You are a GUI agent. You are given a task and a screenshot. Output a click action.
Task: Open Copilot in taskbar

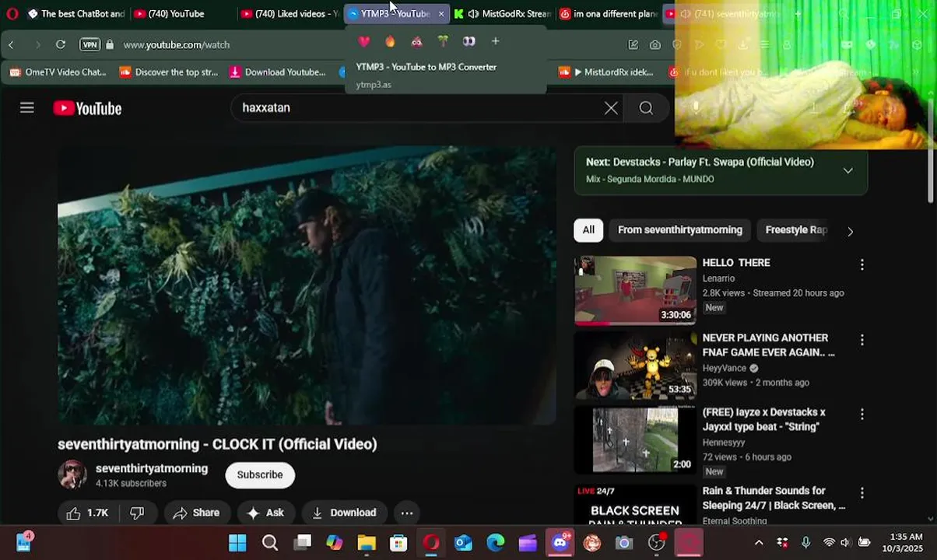coord(335,543)
